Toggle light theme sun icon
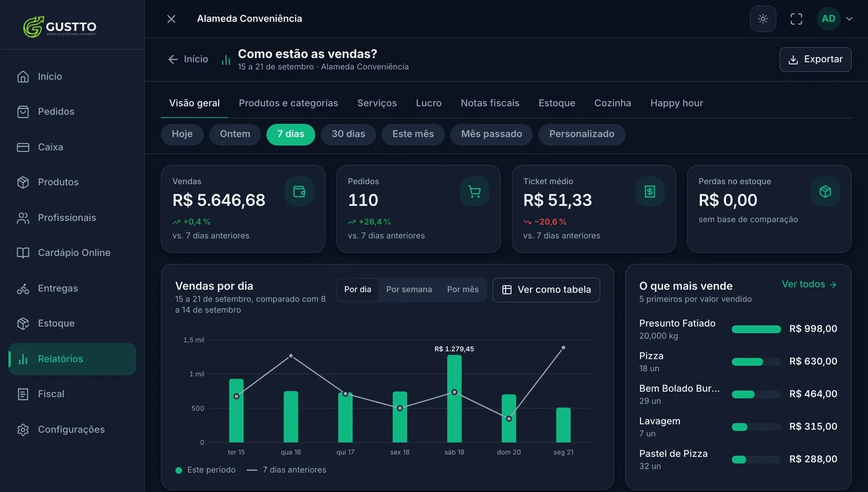The width and height of the screenshot is (868, 492). point(763,19)
